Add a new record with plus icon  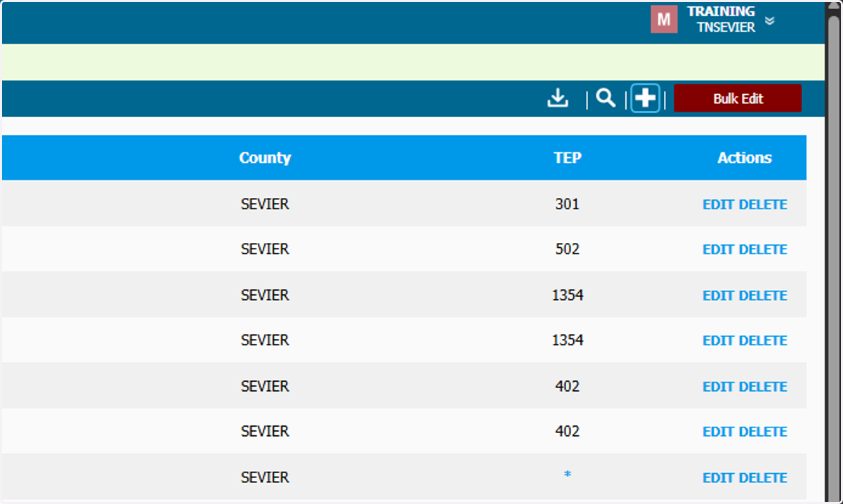point(645,98)
